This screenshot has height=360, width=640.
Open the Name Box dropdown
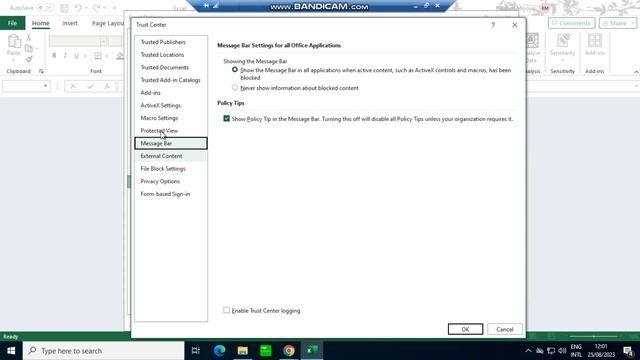pos(45,86)
